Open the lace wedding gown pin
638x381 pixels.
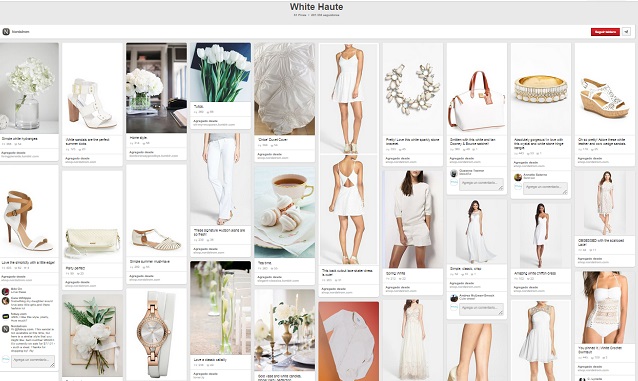(413, 340)
